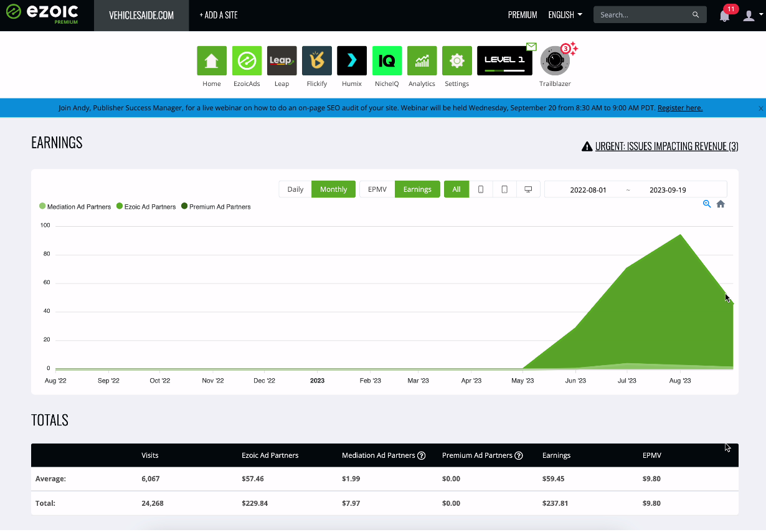Viewport: 766px width, 532px height.
Task: Click the Jul '23 axis label
Action: [627, 381]
